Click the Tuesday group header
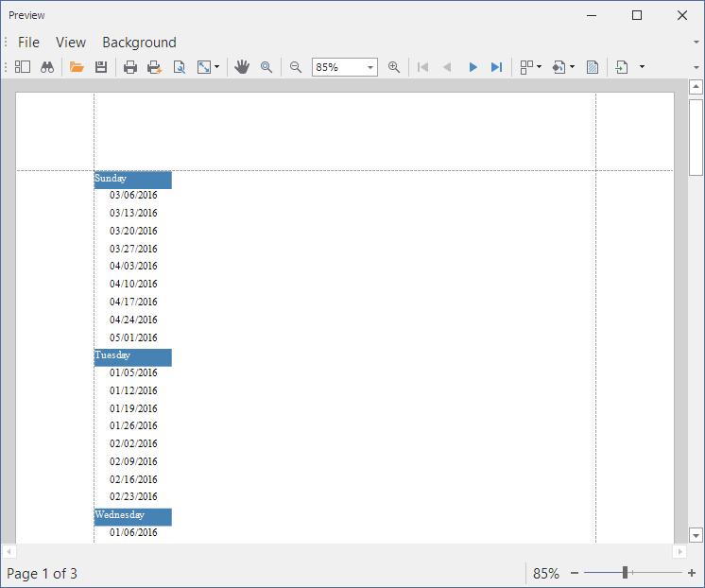This screenshot has height=588, width=705. point(133,357)
